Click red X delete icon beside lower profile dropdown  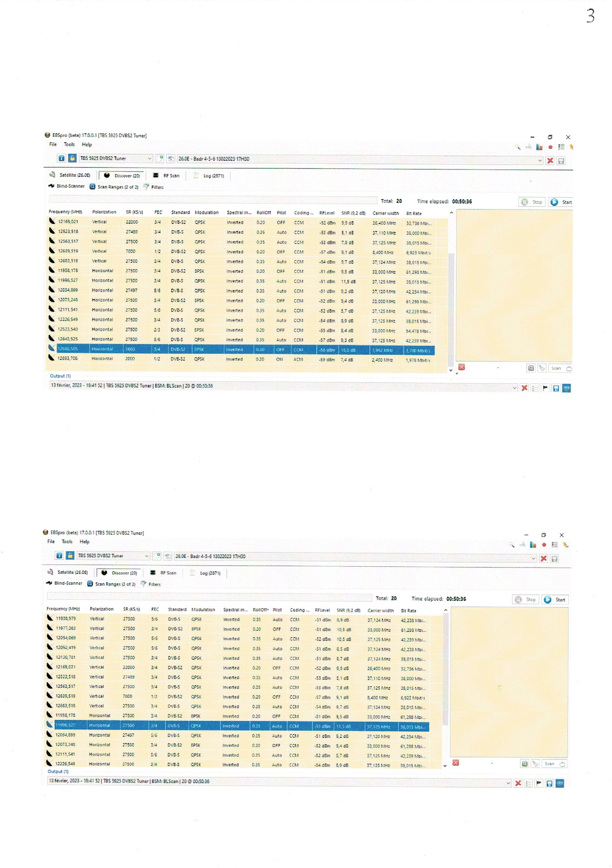[x=544, y=559]
